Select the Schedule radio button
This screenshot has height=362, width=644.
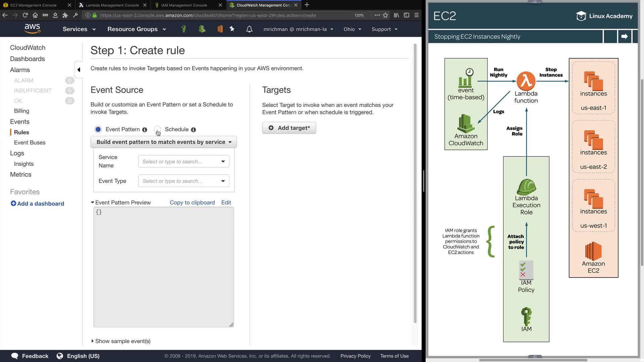(157, 129)
